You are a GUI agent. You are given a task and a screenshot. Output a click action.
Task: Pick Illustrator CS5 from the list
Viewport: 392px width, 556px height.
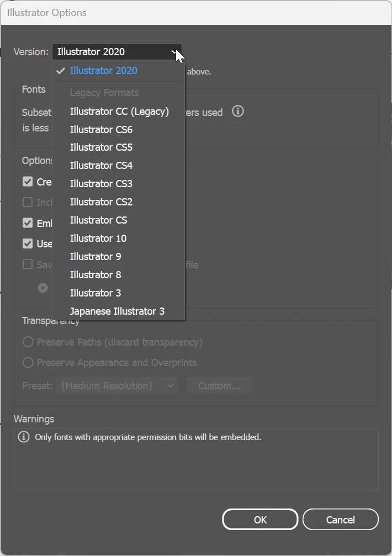point(118,147)
